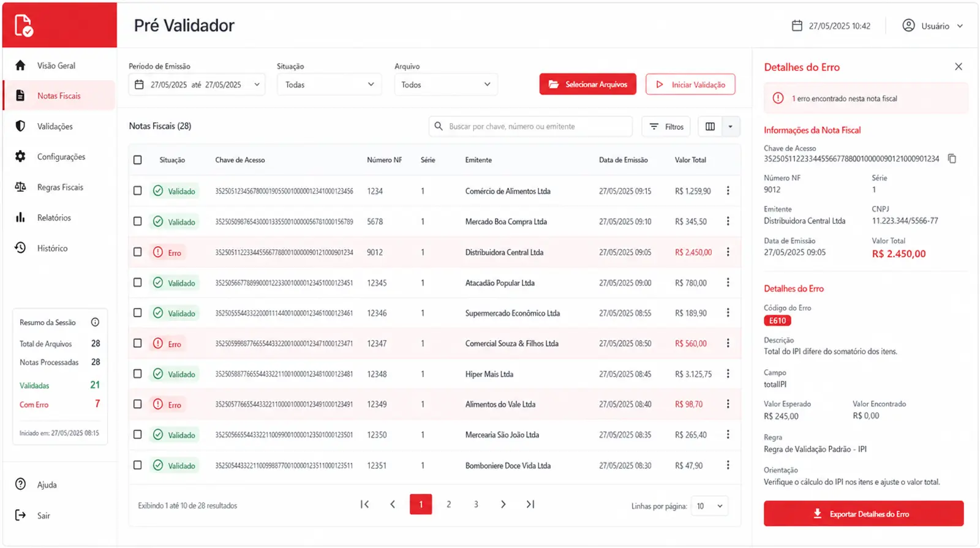This screenshot has width=980, height=548.
Task: Select Notas Fiscais in the sidebar
Action: [59, 96]
